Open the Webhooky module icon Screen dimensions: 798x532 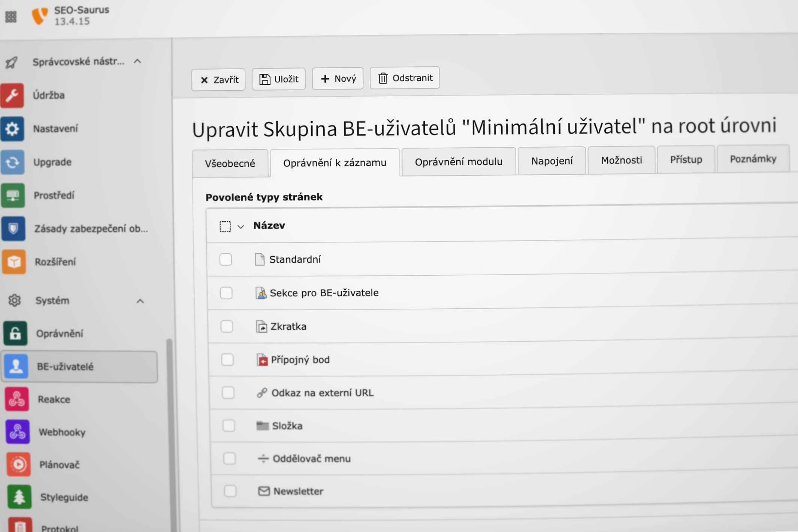(x=18, y=432)
